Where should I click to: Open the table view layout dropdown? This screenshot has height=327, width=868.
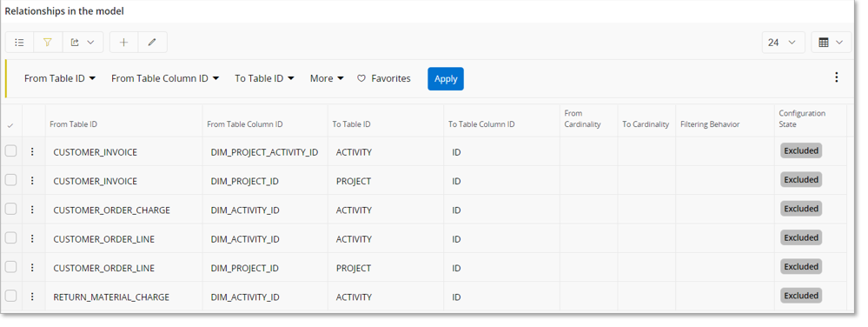(x=831, y=42)
